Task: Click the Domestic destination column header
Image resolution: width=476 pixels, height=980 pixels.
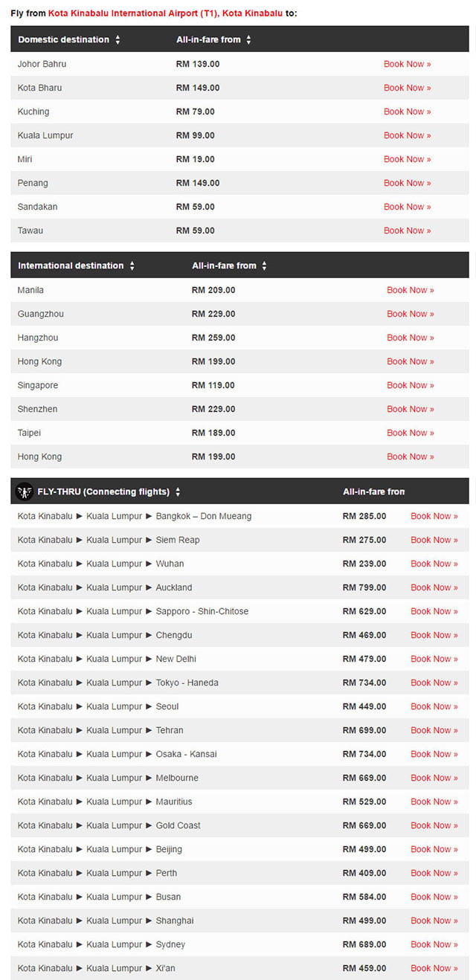Action: 63,39
